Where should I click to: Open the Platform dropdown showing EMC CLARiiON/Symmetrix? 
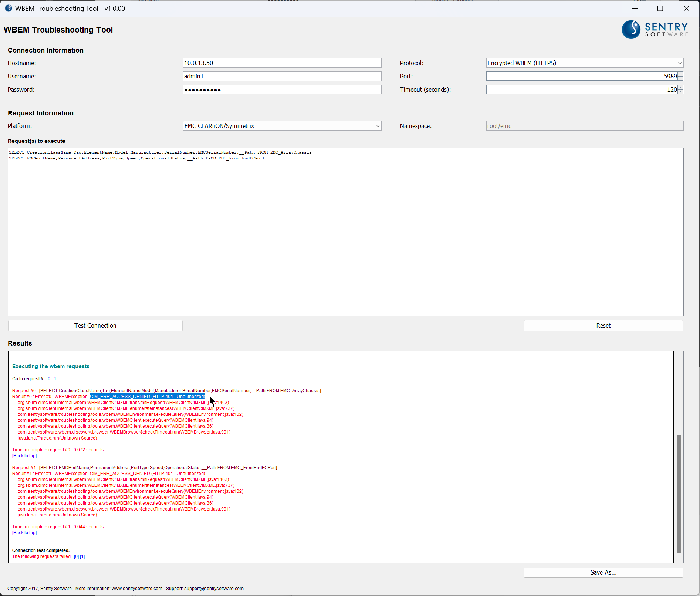(377, 125)
